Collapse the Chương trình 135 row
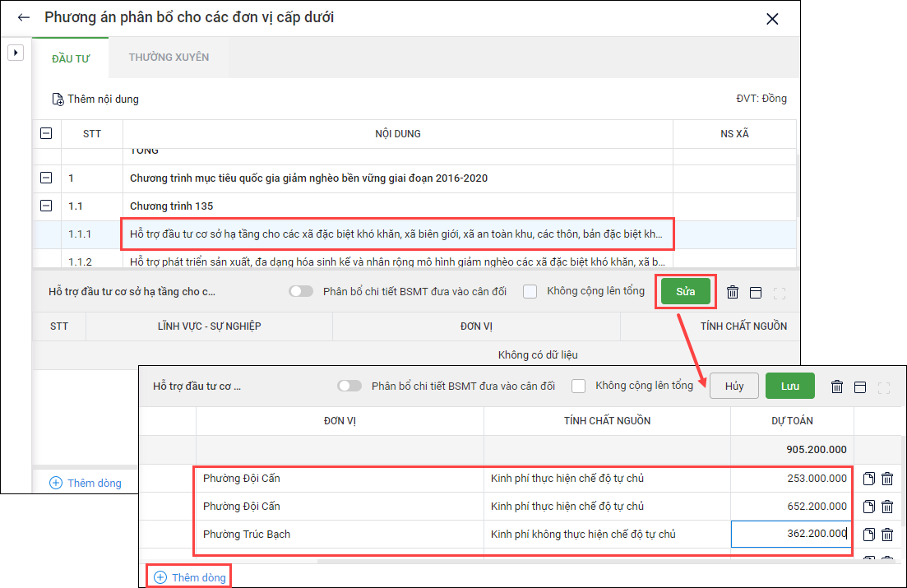The height and width of the screenshot is (588, 907). [x=46, y=206]
